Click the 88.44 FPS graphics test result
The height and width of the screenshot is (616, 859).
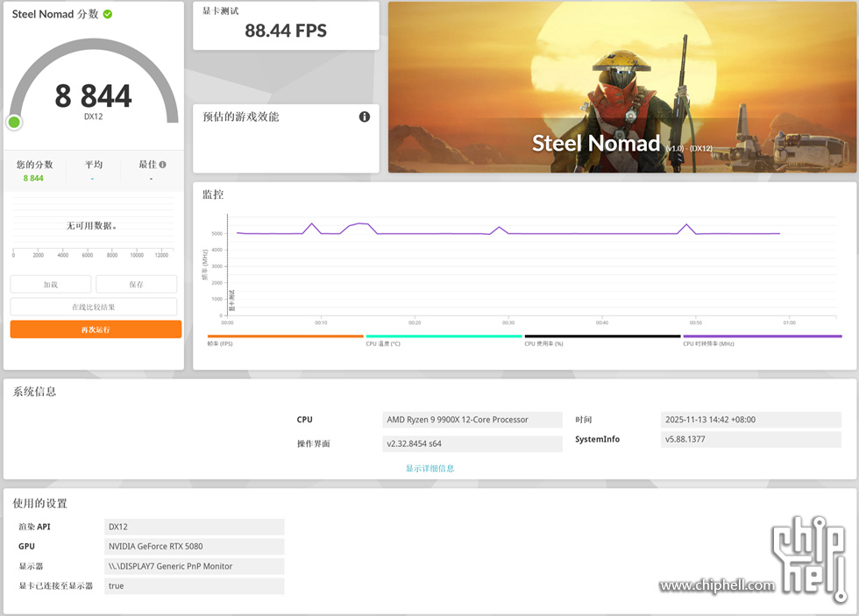tap(286, 31)
